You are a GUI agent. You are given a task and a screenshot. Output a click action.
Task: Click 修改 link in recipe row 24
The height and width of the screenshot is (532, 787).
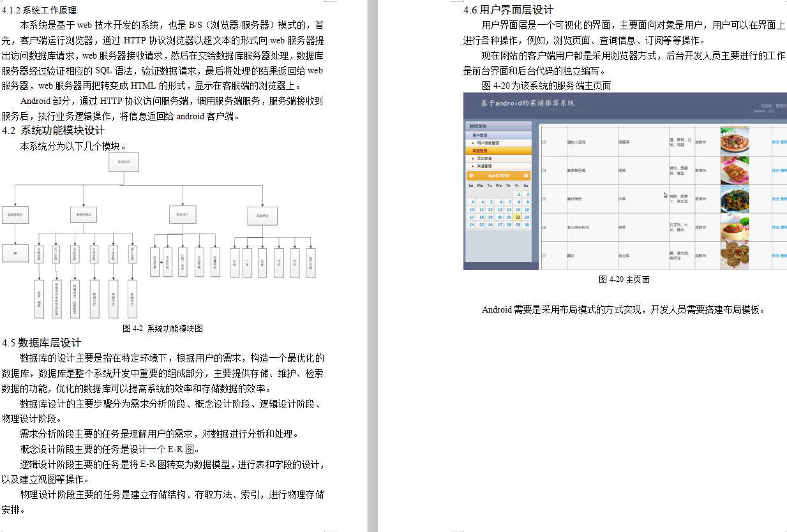click(x=775, y=170)
